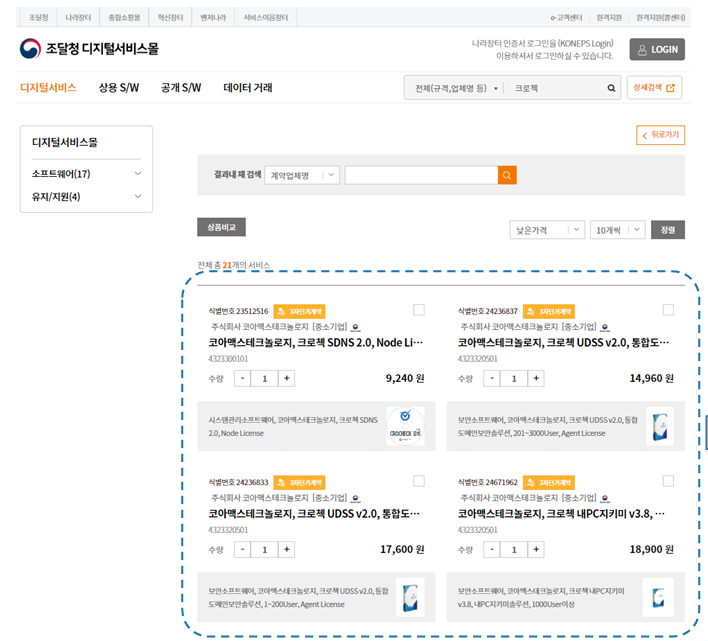Increase quantity for the 18,900 원 item

click(x=536, y=549)
